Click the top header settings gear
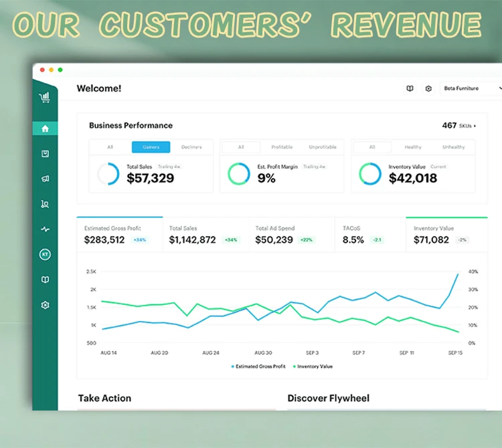Screen dimensions: 502x448 pyautogui.click(x=428, y=88)
